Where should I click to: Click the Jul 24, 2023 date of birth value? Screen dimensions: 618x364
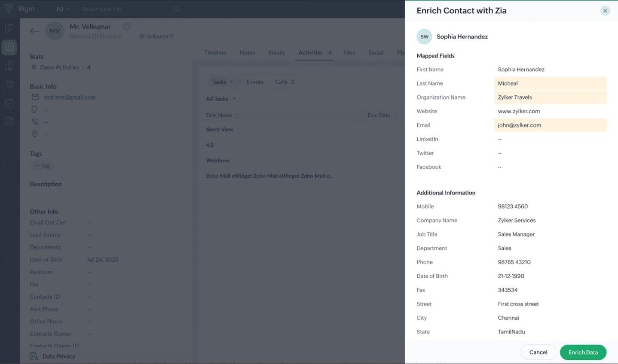[102, 260]
